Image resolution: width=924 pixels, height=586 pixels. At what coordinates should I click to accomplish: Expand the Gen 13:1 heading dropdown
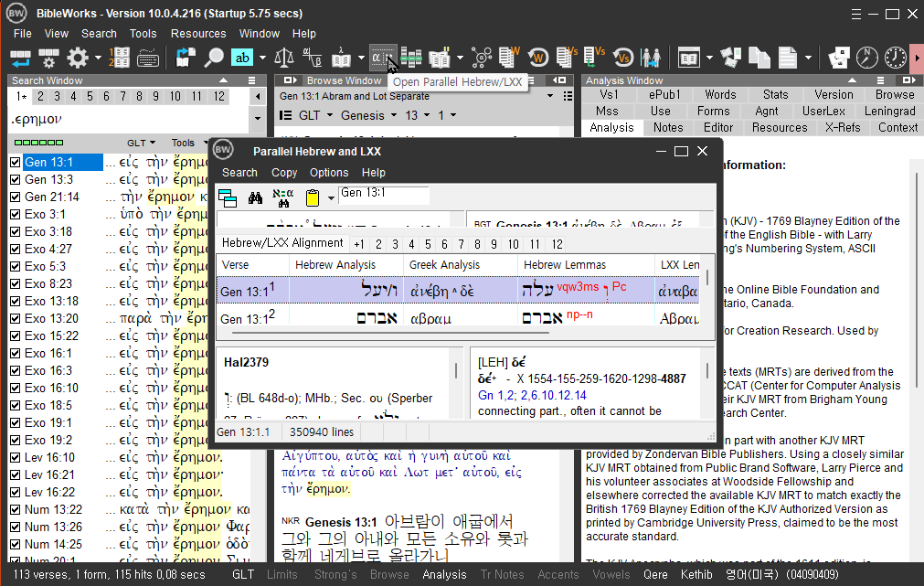pos(550,95)
